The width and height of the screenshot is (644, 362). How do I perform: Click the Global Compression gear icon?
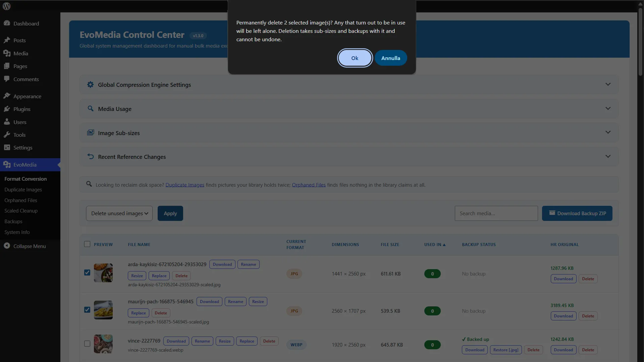click(x=90, y=84)
